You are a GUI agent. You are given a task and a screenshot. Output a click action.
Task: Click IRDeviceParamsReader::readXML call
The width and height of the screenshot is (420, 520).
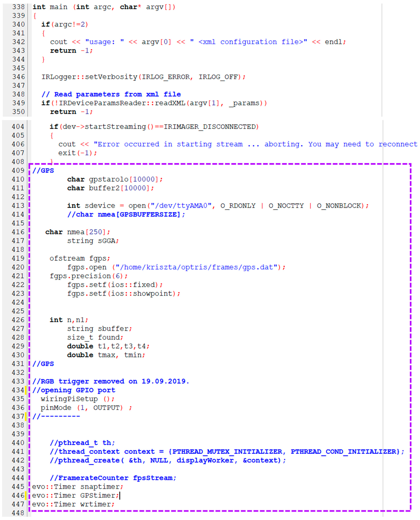pyautogui.click(x=122, y=103)
